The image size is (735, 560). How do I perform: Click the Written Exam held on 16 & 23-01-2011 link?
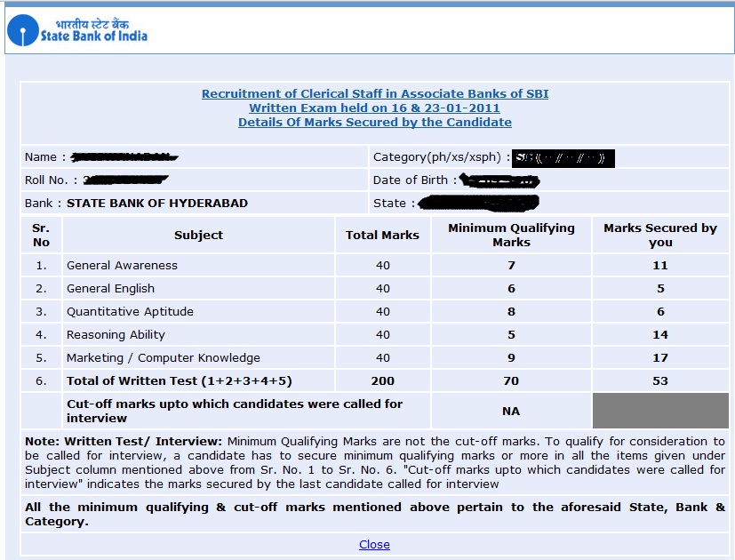click(x=374, y=108)
